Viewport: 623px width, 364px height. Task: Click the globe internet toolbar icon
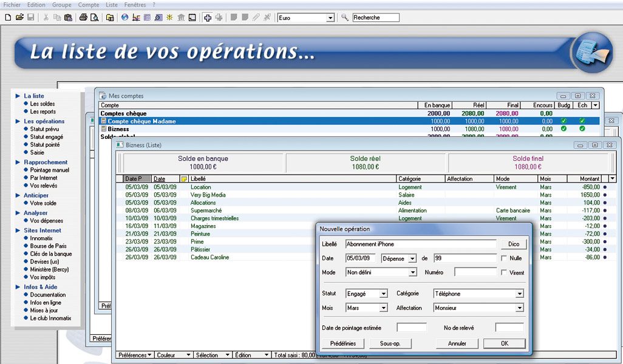tap(124, 18)
